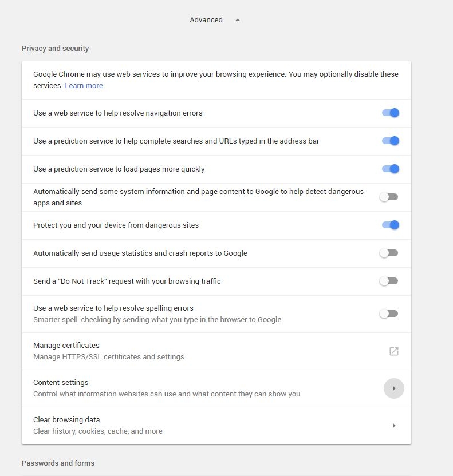
Task: Turn on spelling errors web service toggle
Action: (x=389, y=314)
